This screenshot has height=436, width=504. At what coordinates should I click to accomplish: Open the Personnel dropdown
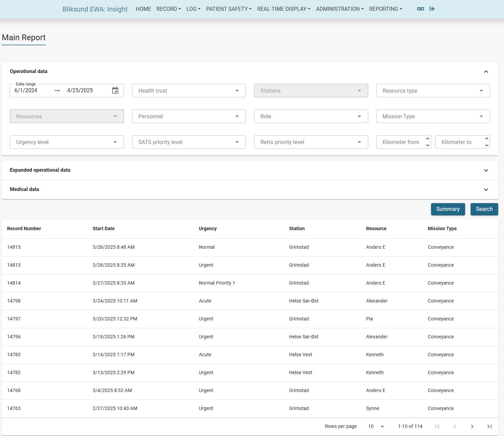point(189,116)
